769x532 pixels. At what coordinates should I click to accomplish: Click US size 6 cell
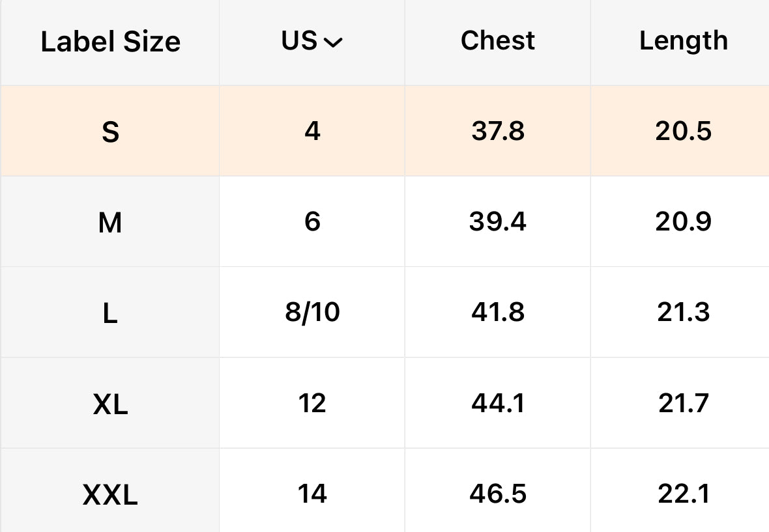click(312, 223)
